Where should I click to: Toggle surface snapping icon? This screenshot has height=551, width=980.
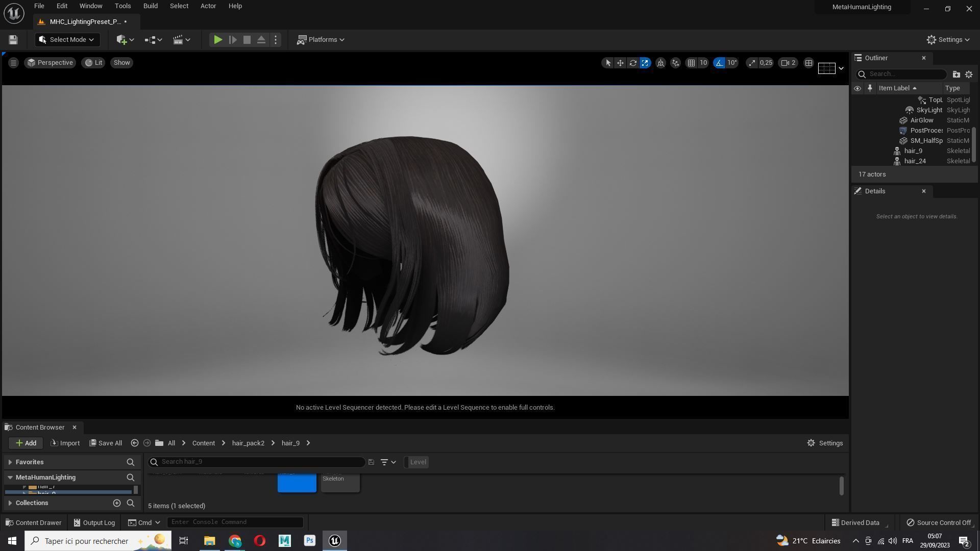click(x=675, y=63)
